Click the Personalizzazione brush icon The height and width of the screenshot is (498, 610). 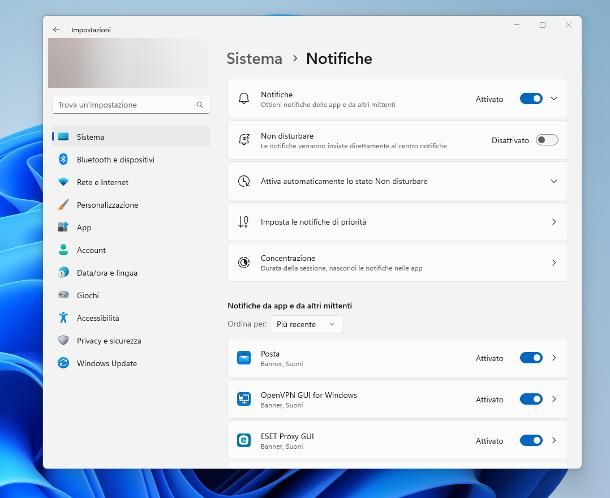[x=63, y=204]
